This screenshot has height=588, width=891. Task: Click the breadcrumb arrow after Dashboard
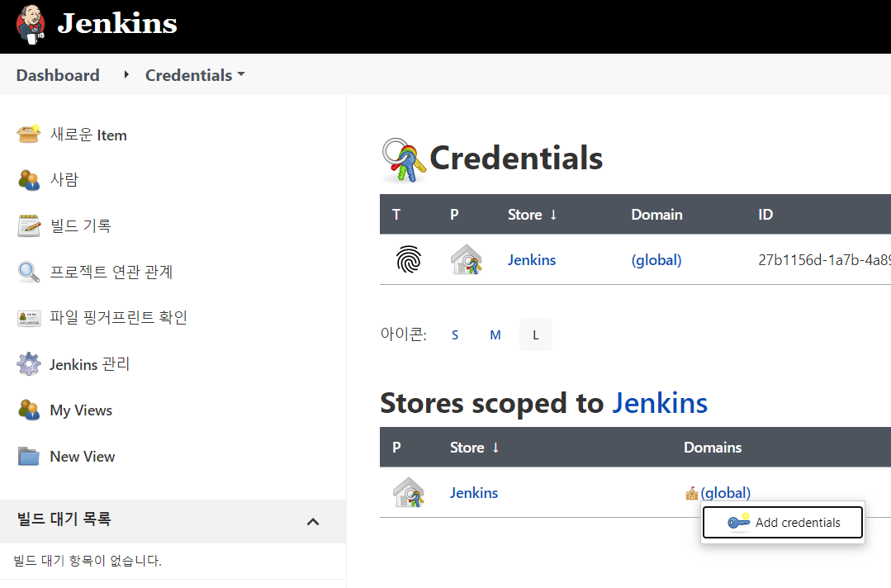(126, 74)
